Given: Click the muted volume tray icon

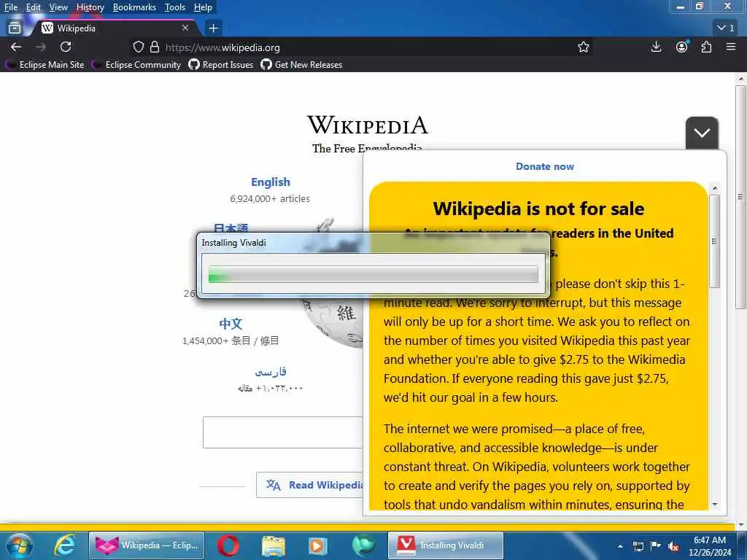Looking at the screenshot, I should (x=673, y=546).
